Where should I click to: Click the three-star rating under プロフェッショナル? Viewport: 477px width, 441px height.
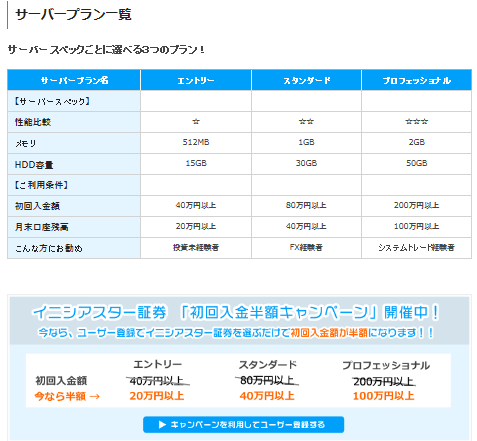click(416, 122)
